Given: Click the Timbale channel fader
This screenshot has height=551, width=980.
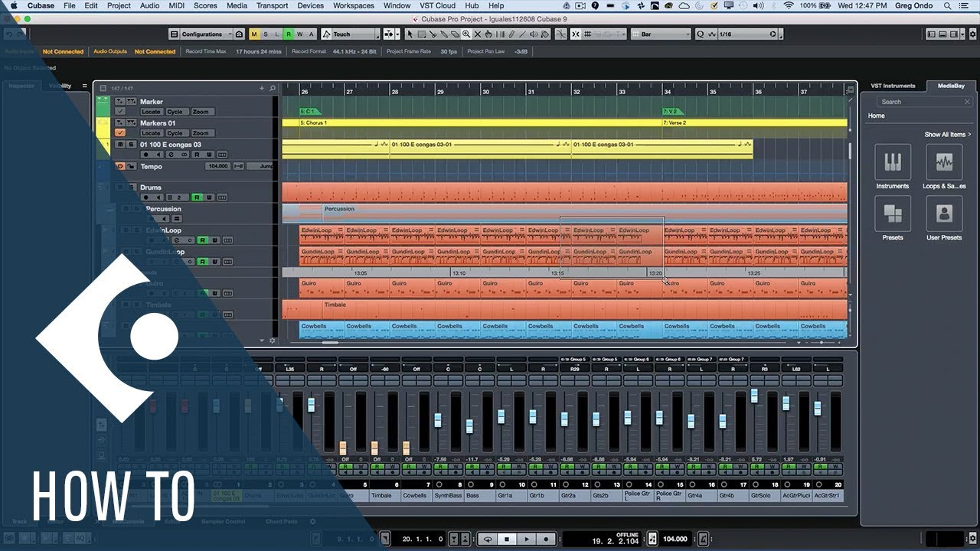Looking at the screenshot, I should tap(374, 448).
